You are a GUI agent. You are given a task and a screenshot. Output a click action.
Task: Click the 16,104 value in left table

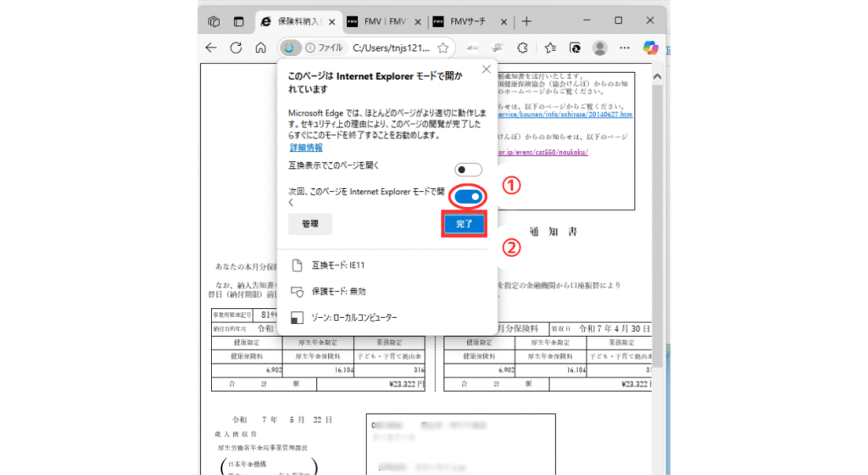[x=343, y=370]
